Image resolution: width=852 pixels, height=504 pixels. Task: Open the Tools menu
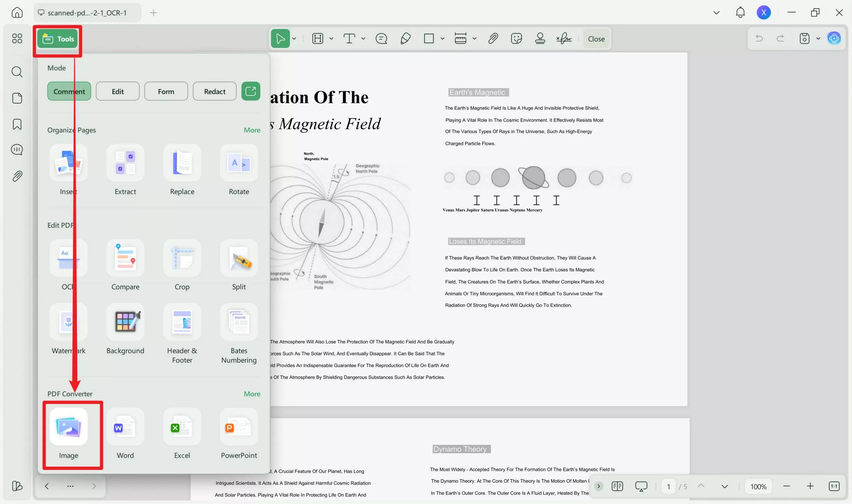tap(58, 38)
